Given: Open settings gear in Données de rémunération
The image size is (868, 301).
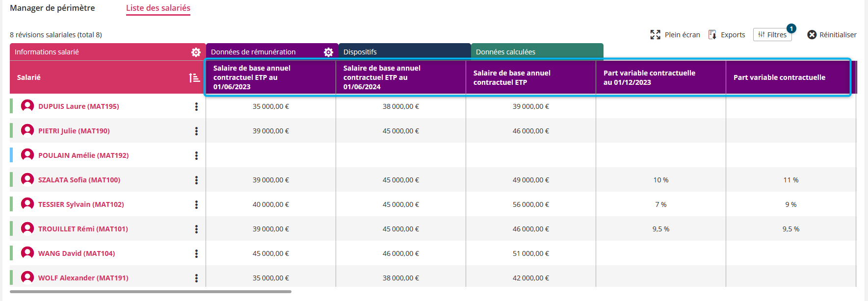Looking at the screenshot, I should tap(328, 52).
